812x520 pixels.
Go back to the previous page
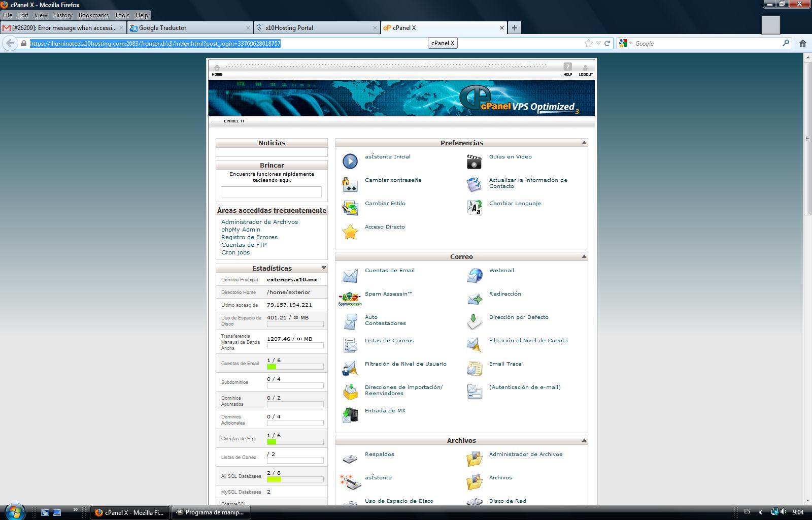pyautogui.click(x=10, y=44)
